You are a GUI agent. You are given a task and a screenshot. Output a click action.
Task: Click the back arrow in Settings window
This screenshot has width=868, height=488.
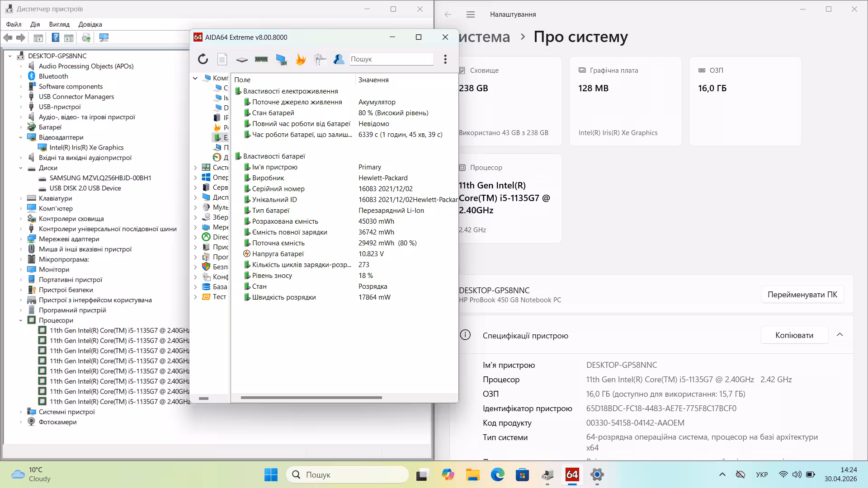[448, 14]
